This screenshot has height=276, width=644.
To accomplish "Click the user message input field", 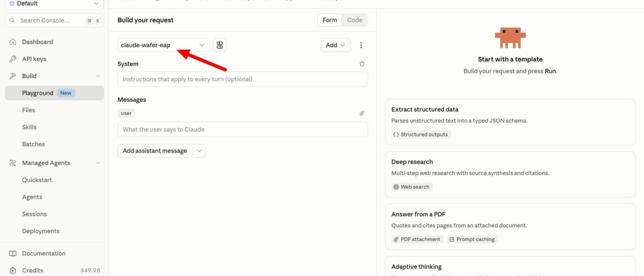I will click(x=242, y=129).
